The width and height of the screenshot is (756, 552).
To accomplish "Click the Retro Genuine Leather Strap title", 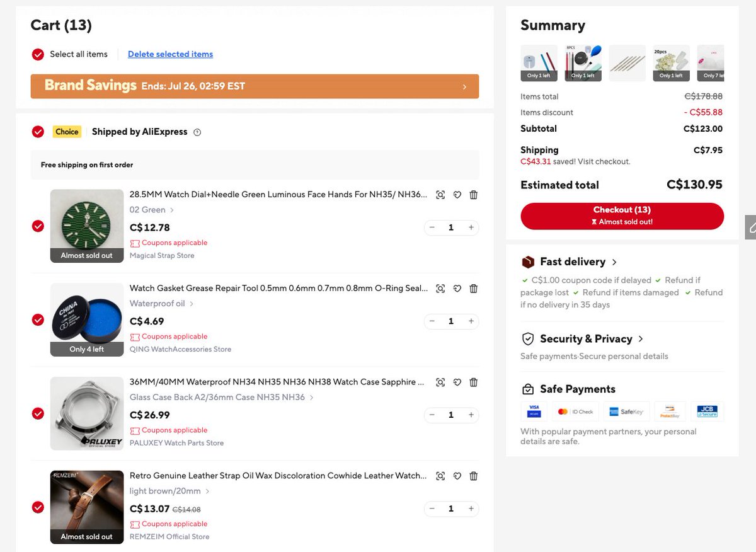I will click(x=278, y=476).
